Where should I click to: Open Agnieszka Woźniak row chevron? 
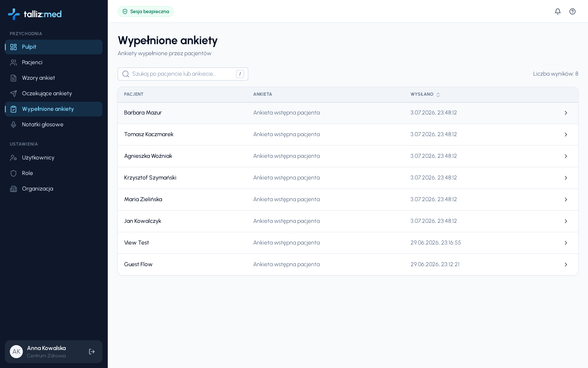click(x=566, y=156)
